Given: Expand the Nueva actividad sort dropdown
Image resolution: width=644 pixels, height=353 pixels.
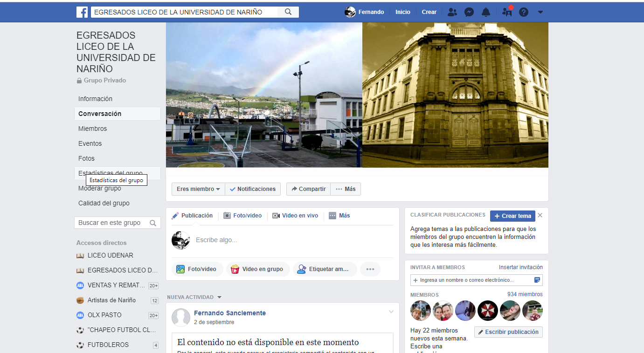Looking at the screenshot, I should click(x=219, y=297).
